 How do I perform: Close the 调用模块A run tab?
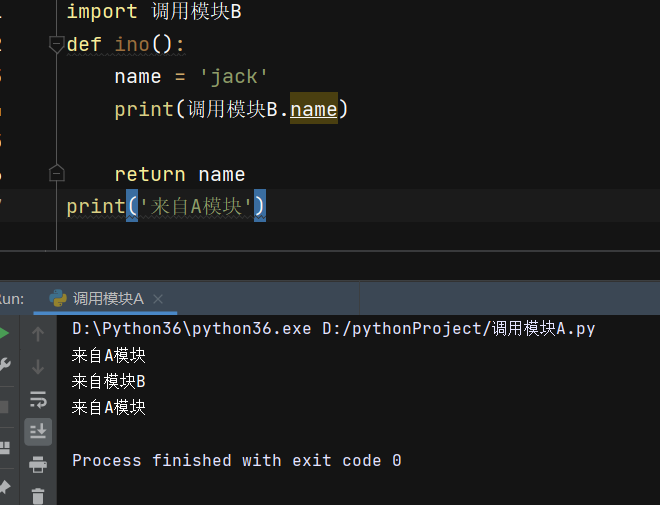[158, 299]
